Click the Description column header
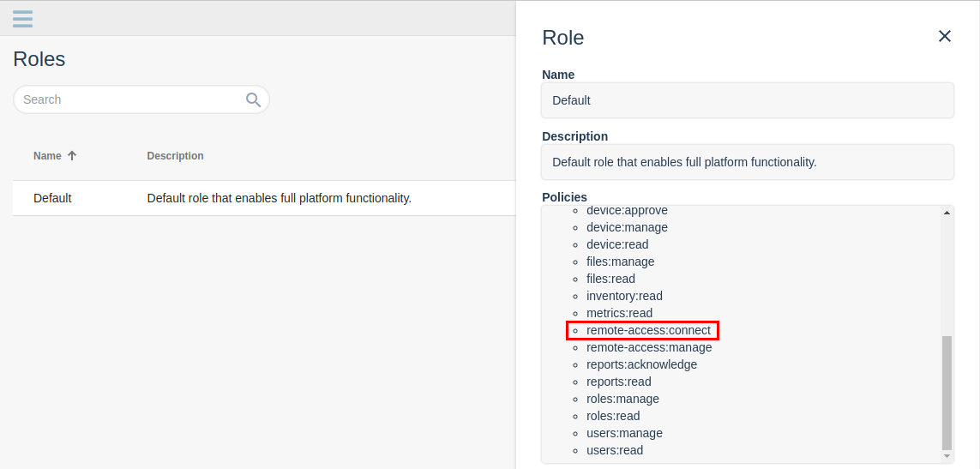Viewport: 980px width, 469px height. pyautogui.click(x=175, y=156)
